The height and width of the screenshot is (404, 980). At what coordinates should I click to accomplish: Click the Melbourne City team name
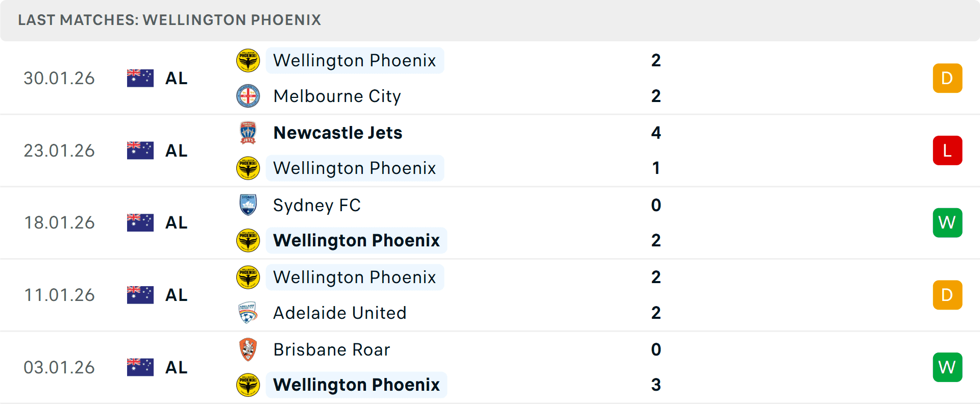tap(337, 96)
